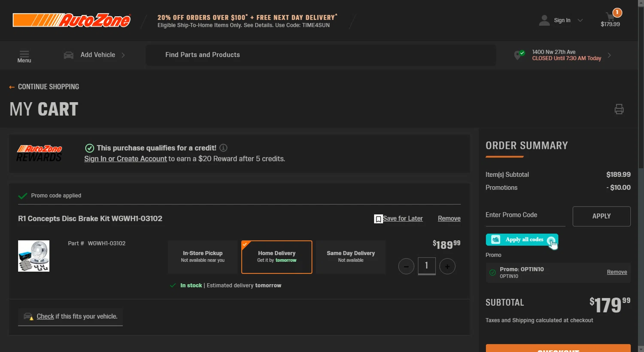Remove the OPTIN10 promo code

tap(617, 272)
